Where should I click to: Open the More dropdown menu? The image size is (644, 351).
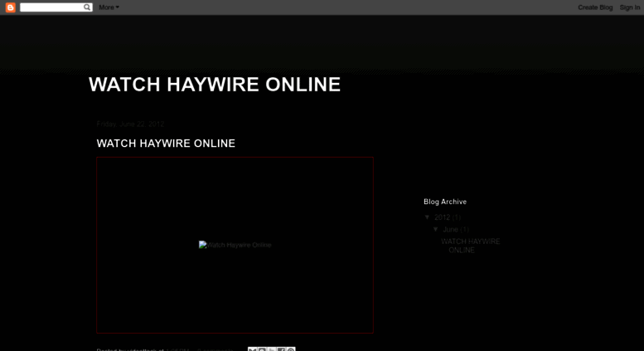[x=109, y=7]
